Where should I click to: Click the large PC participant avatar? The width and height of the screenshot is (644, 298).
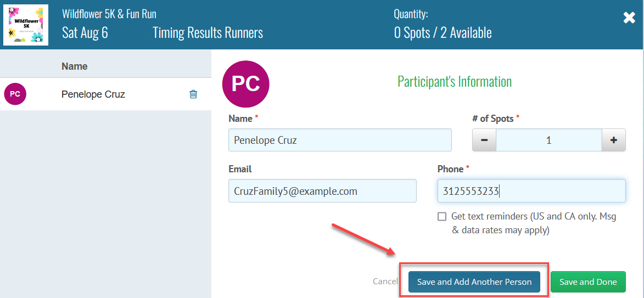click(x=245, y=83)
